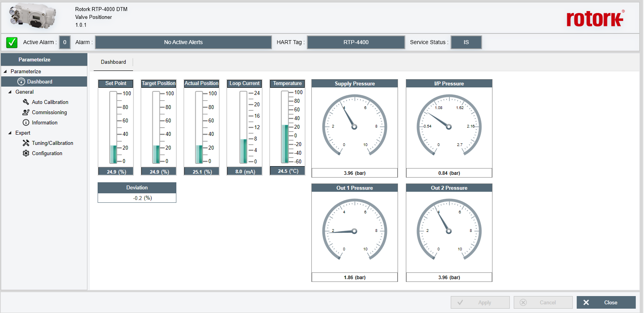The width and height of the screenshot is (644, 313).
Task: Open the Parameterize panel header
Action: tap(35, 59)
